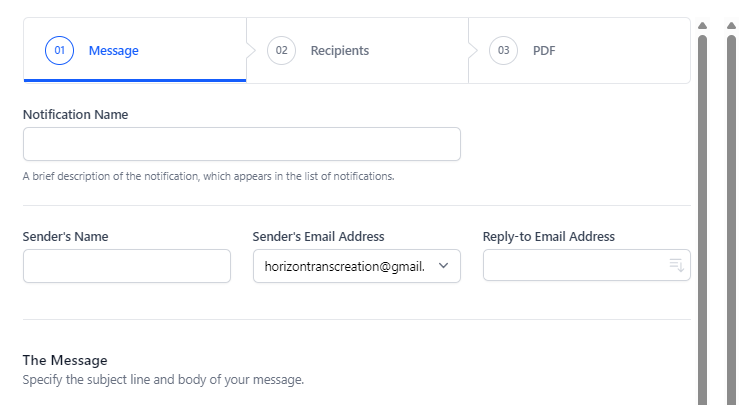This screenshot has width=754, height=405.
Task: Click the step 01 circle icon
Action: pos(59,50)
